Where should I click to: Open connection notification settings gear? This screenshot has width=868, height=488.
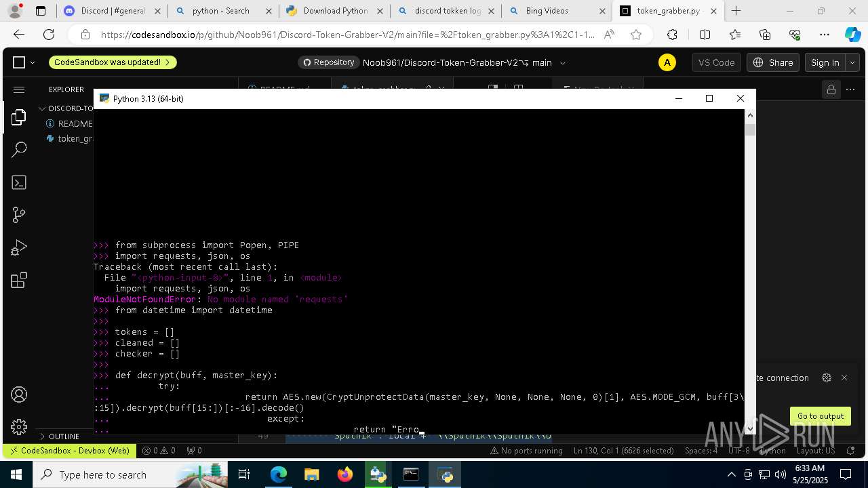(826, 378)
